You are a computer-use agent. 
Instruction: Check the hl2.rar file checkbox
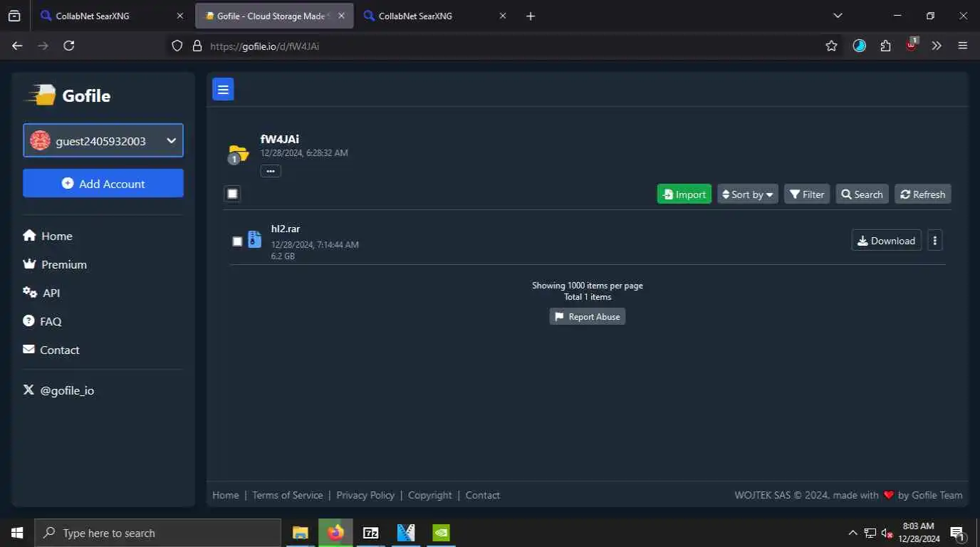pos(237,241)
